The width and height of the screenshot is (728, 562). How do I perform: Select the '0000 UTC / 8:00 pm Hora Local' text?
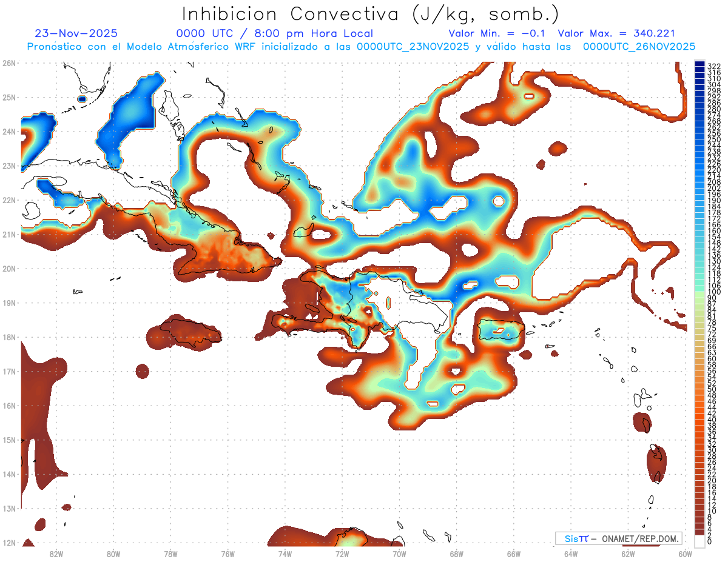pos(275,34)
